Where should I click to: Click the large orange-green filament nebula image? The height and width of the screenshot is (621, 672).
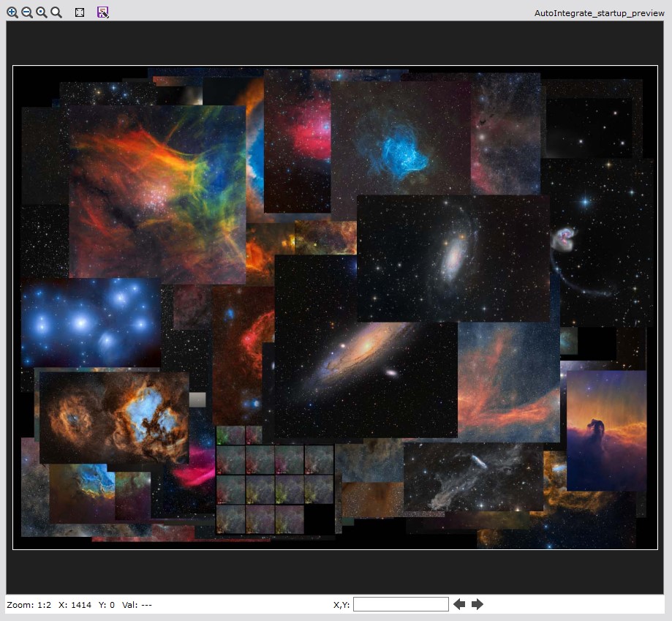click(156, 194)
